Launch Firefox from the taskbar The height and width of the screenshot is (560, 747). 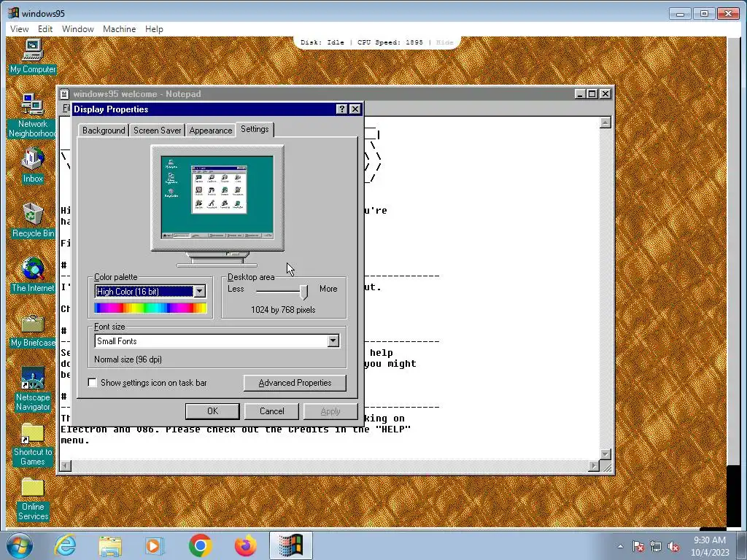[245, 545]
